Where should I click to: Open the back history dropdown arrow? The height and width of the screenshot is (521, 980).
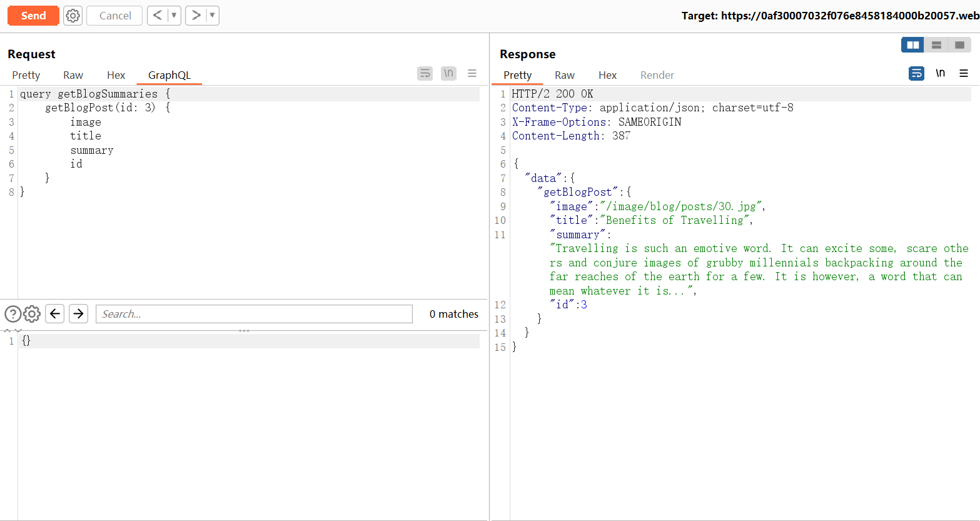(x=174, y=16)
